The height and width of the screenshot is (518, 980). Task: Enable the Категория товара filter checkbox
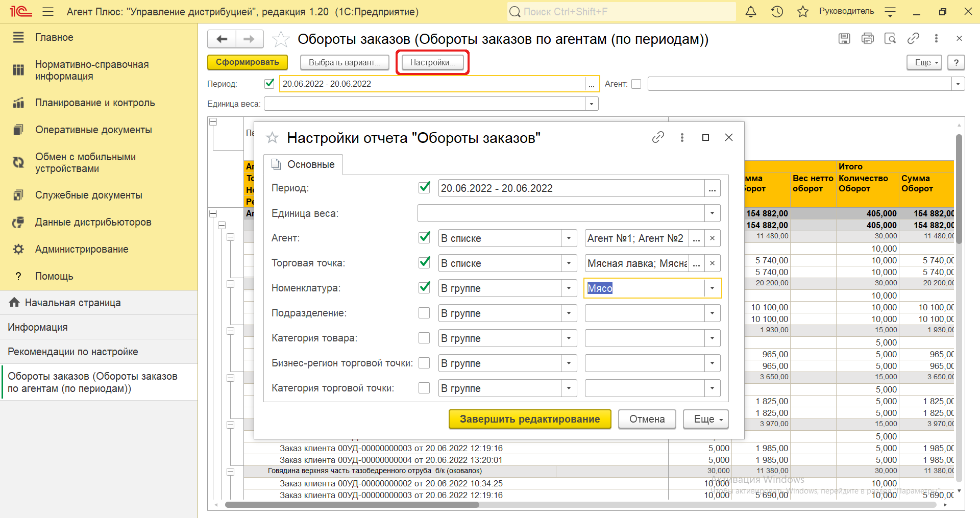click(424, 338)
